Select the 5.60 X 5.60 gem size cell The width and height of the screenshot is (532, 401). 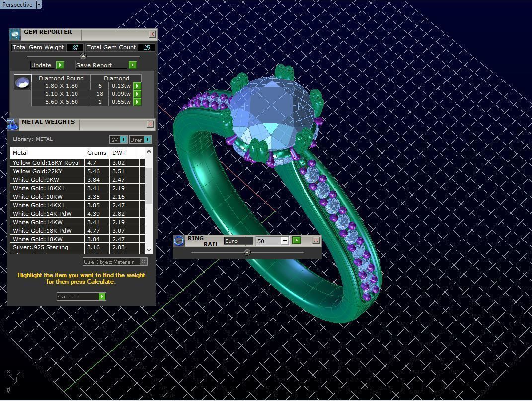(x=62, y=102)
